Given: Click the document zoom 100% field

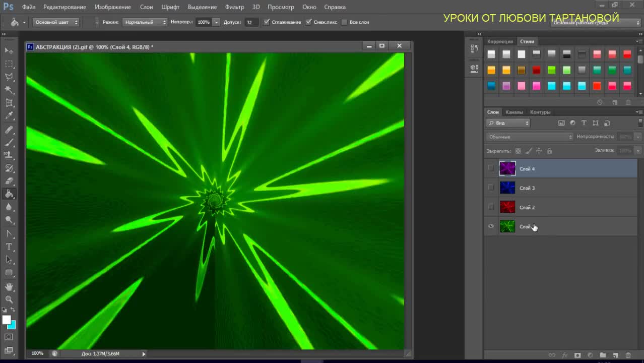Looking at the screenshot, I should [x=38, y=353].
